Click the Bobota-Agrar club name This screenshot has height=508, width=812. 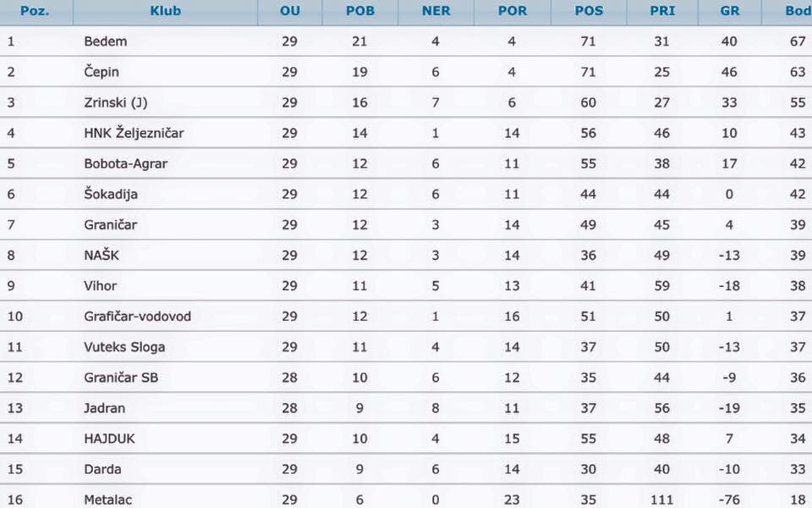click(126, 163)
